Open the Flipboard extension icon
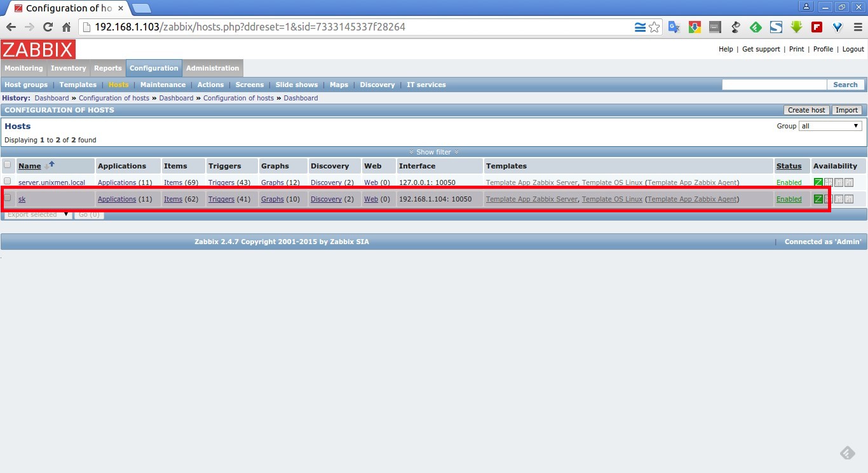 [x=817, y=27]
